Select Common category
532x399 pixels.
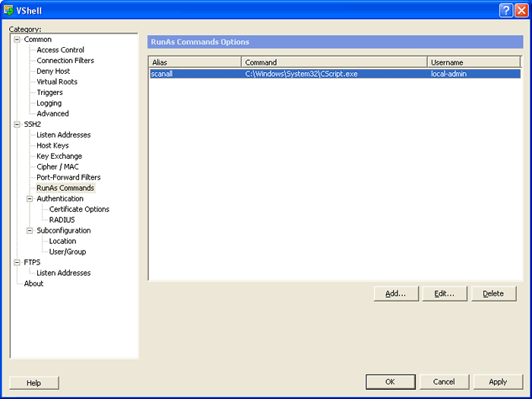38,40
